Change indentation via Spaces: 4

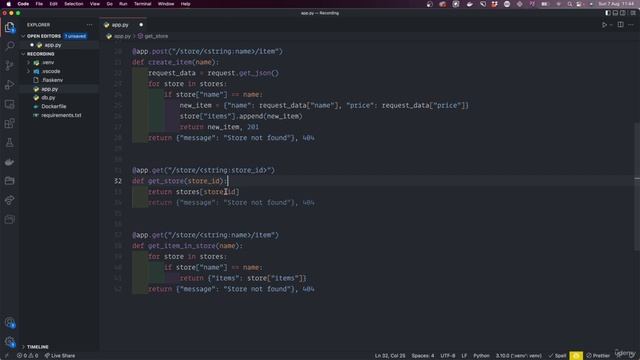423,356
